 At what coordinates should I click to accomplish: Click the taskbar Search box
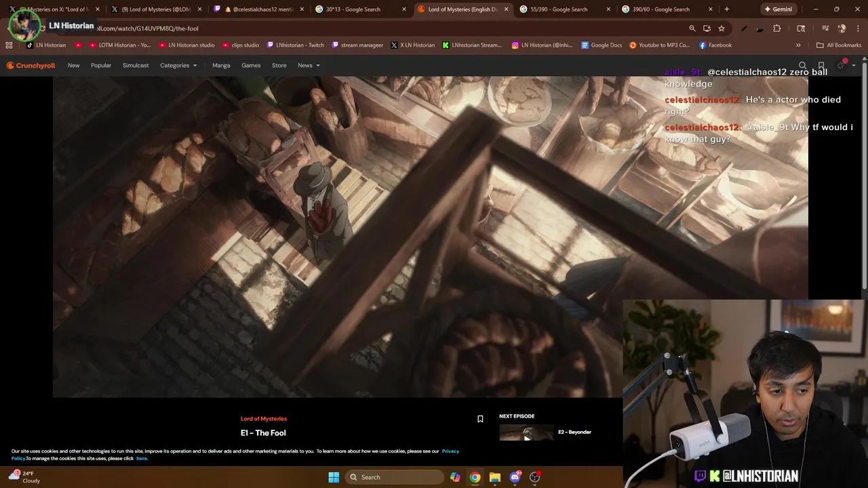coord(395,477)
